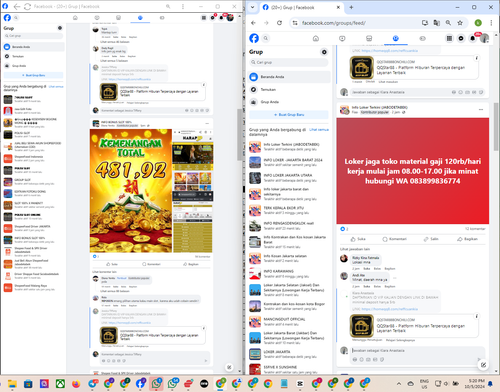Open Messenger icon in left window
The height and width of the screenshot is (392, 500).
coord(213,18)
